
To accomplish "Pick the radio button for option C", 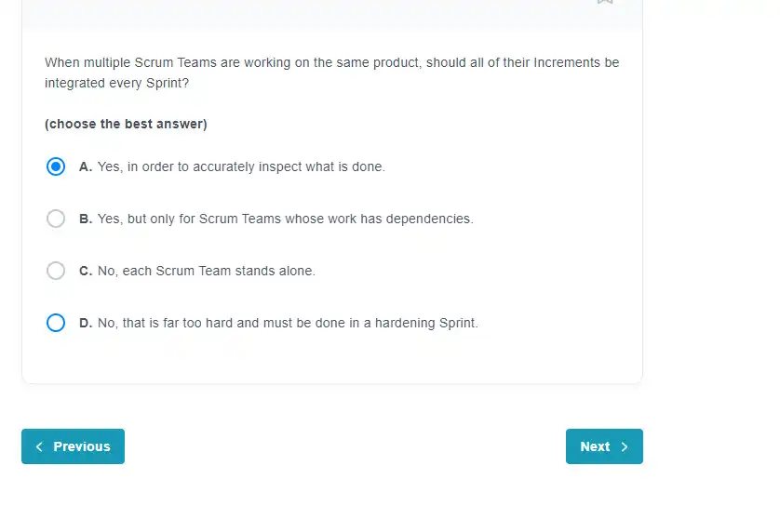I will 56,271.
